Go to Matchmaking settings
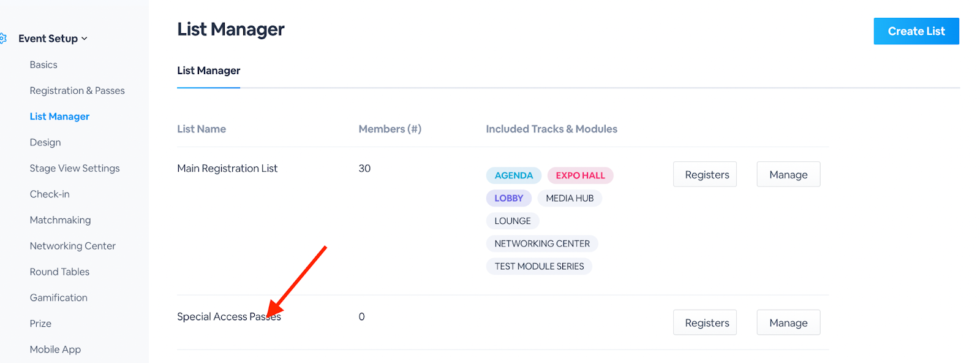980x363 pixels. (60, 220)
